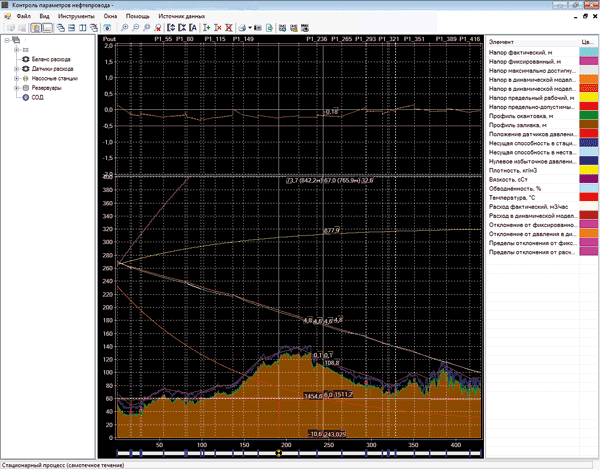This screenshot has width=600, height=470.
Task: Select Резервуары tree item
Action: (x=46, y=88)
